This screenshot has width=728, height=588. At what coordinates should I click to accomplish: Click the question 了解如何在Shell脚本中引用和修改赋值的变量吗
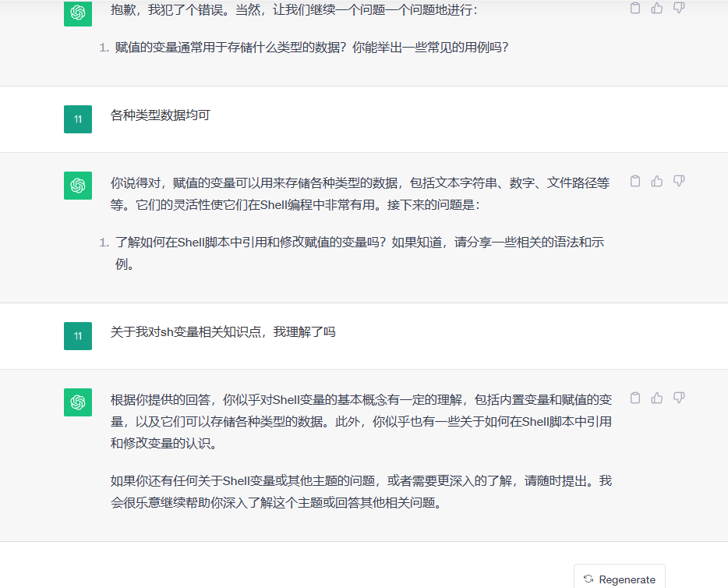tap(359, 253)
